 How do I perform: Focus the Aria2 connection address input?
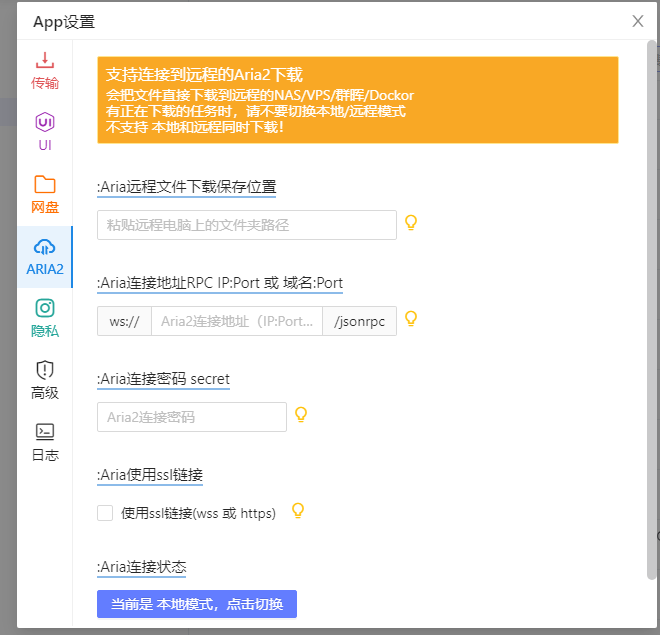(237, 321)
